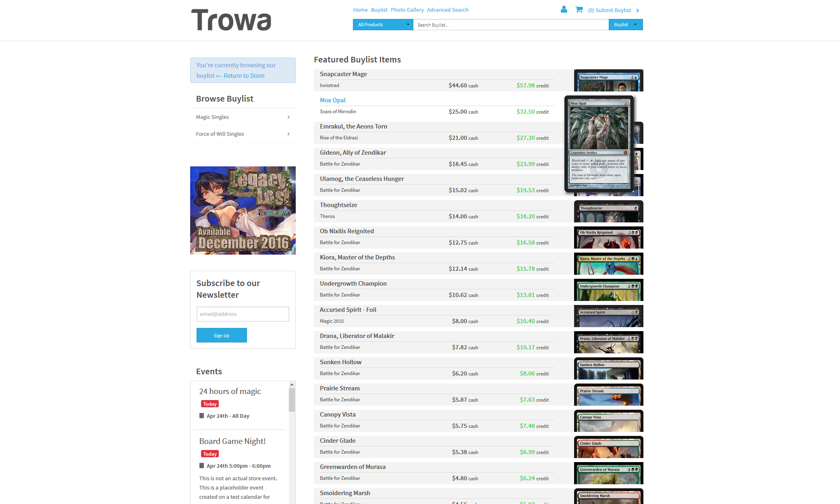
Task: Click Cinder Glade card thumbnail
Action: pos(608,447)
